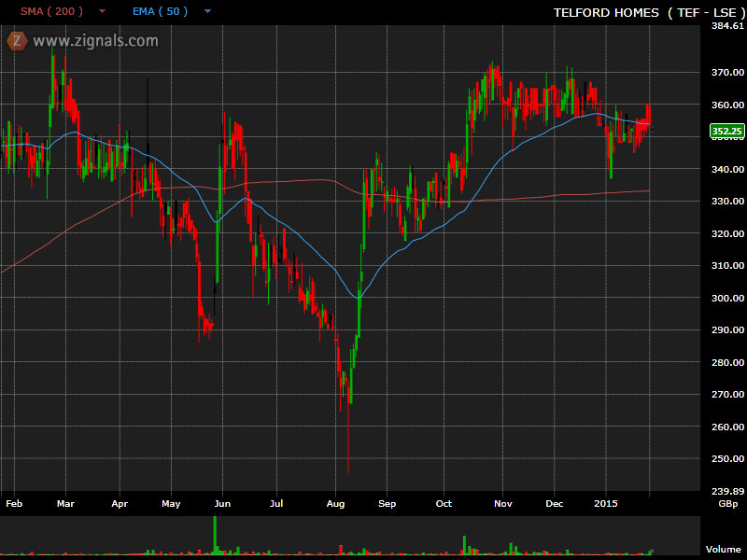Image resolution: width=747 pixels, height=560 pixels.
Task: Click the GBp currency label
Action: (726, 504)
